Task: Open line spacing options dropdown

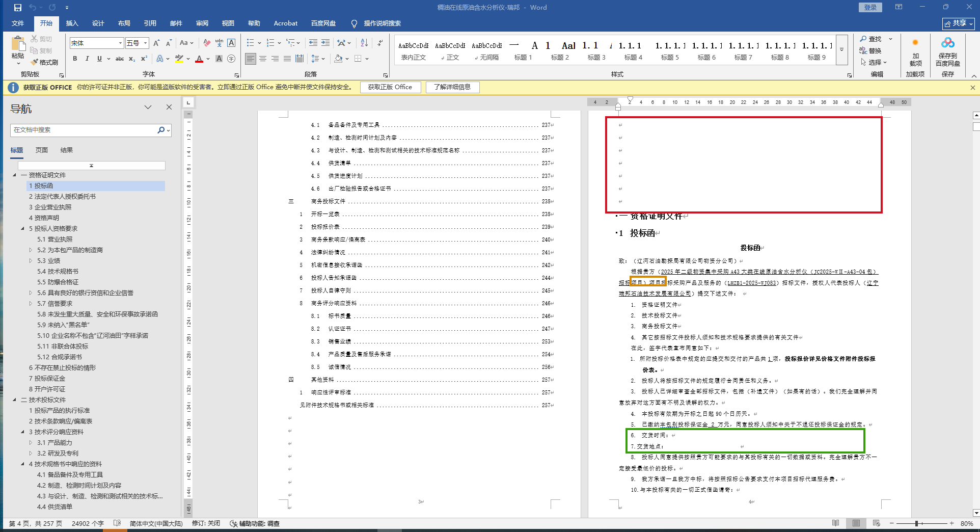Action: click(x=318, y=59)
